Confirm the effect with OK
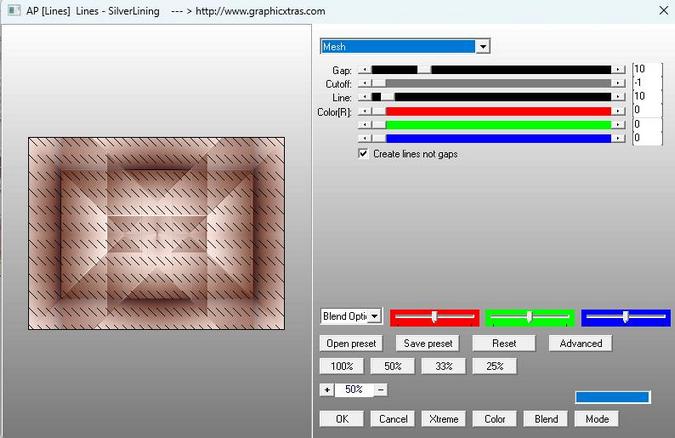 (341, 419)
